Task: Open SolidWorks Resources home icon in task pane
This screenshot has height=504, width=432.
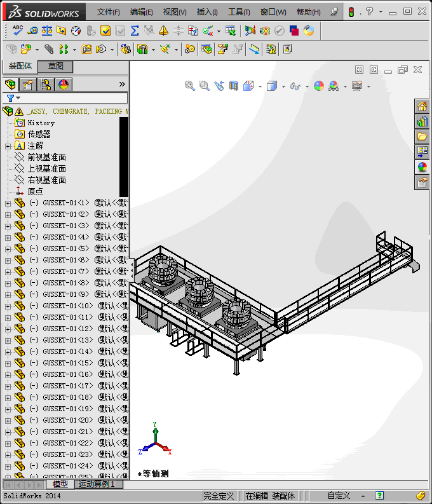Action: (x=422, y=106)
